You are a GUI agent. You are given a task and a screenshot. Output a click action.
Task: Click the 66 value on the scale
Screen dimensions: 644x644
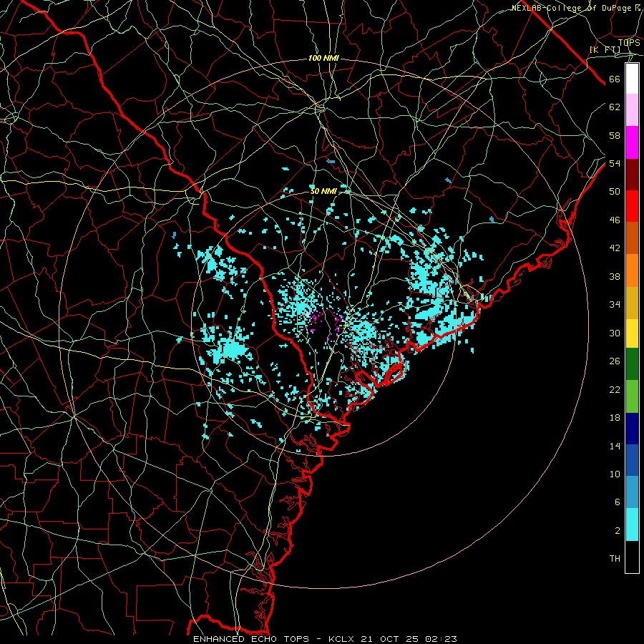[615, 79]
